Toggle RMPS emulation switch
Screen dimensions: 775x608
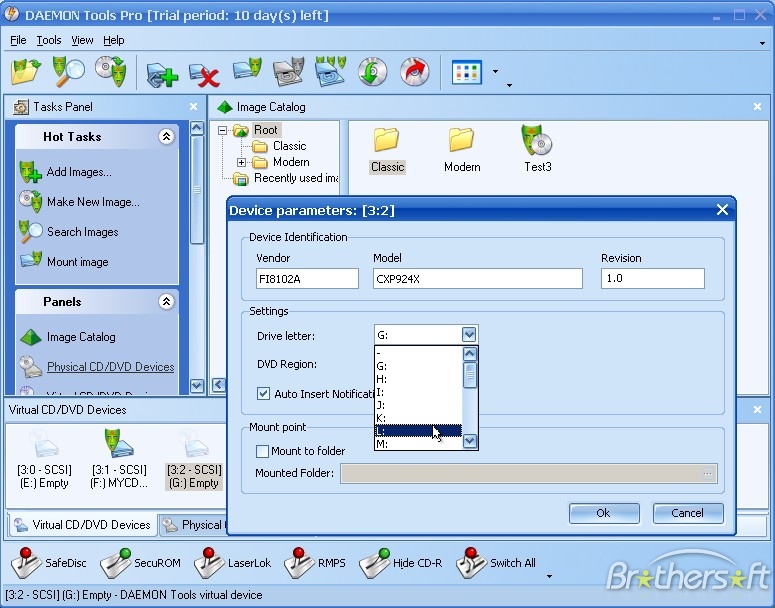point(315,563)
